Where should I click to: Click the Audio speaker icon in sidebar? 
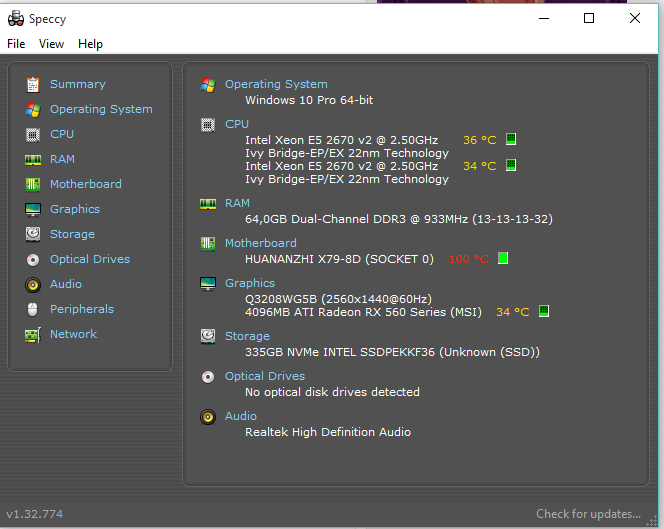pyautogui.click(x=33, y=285)
